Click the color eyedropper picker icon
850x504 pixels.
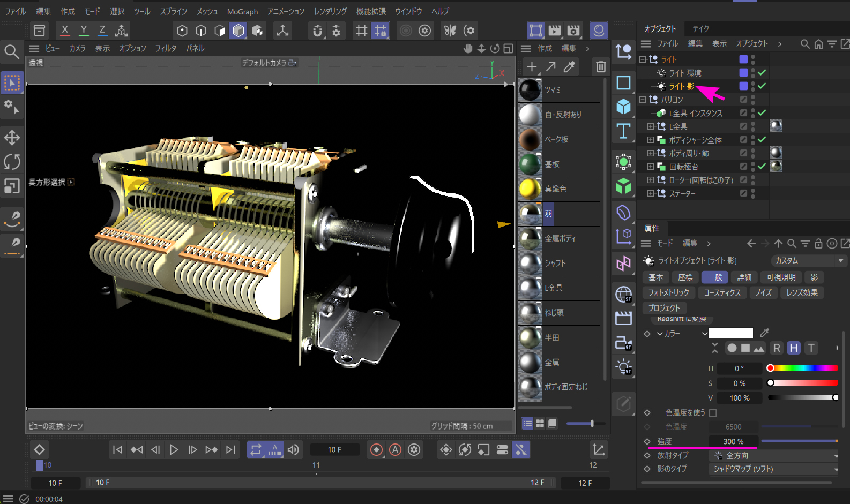[765, 333]
